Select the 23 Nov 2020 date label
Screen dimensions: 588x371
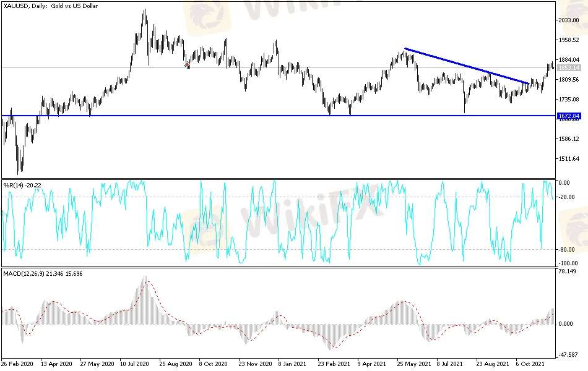pos(255,364)
